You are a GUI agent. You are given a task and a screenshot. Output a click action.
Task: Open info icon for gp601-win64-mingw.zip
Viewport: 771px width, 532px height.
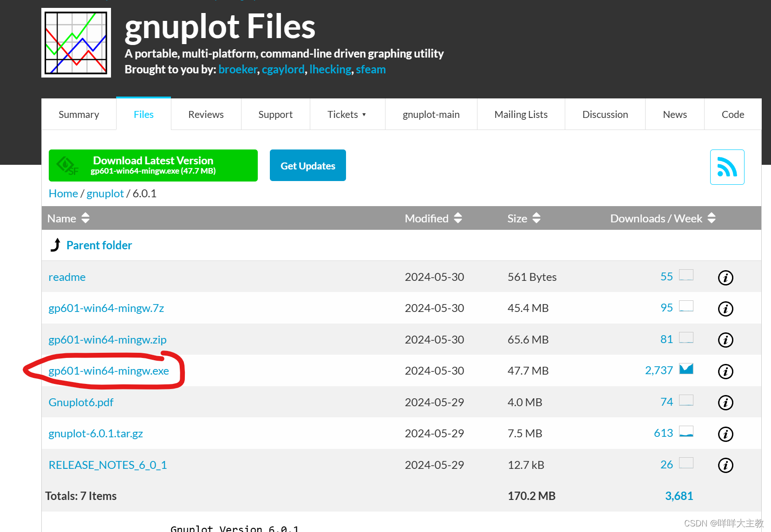click(725, 340)
